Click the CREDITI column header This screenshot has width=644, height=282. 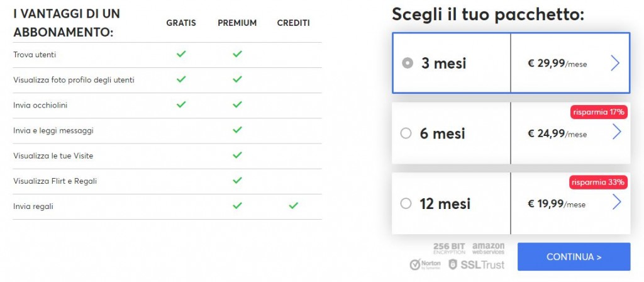click(x=293, y=23)
